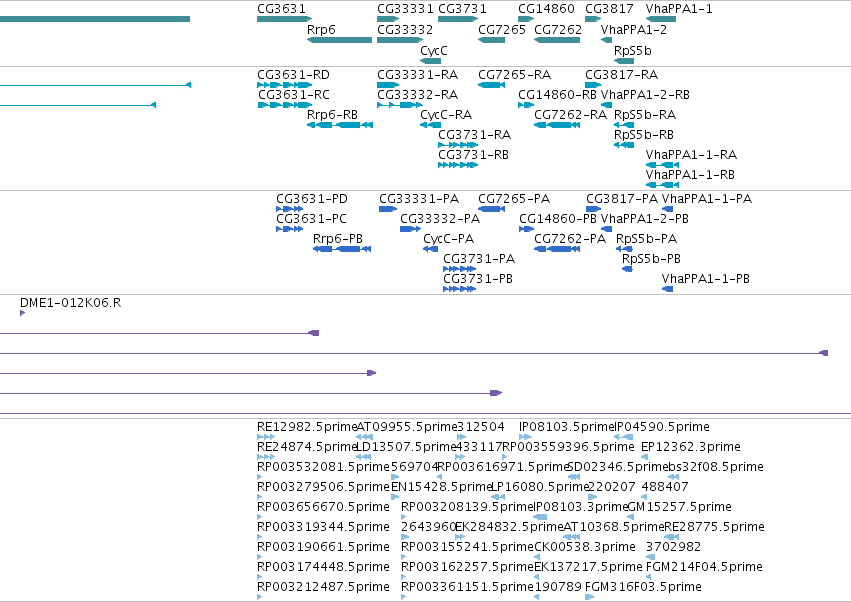
Task: Click the bs32f08.5prime EST label
Action: [715, 467]
